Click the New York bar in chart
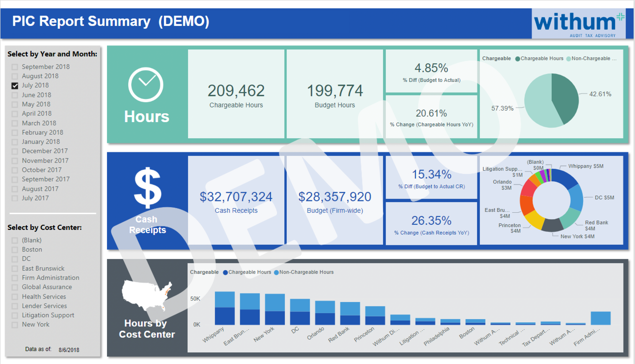 click(x=275, y=309)
